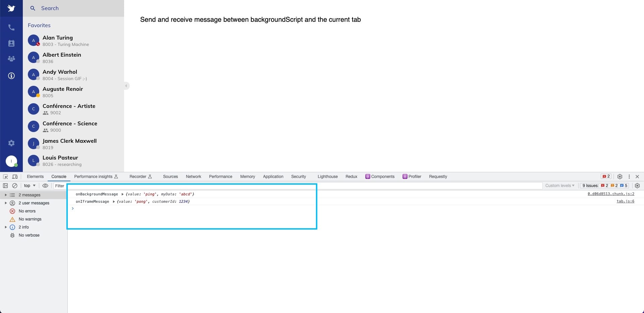
Task: Open the contacts book icon
Action: click(x=11, y=43)
